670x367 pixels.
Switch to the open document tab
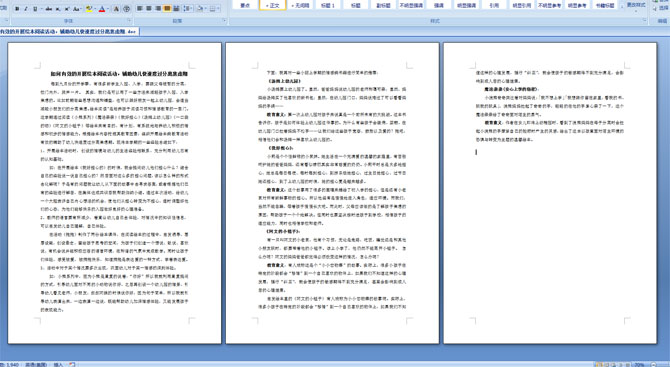point(69,32)
